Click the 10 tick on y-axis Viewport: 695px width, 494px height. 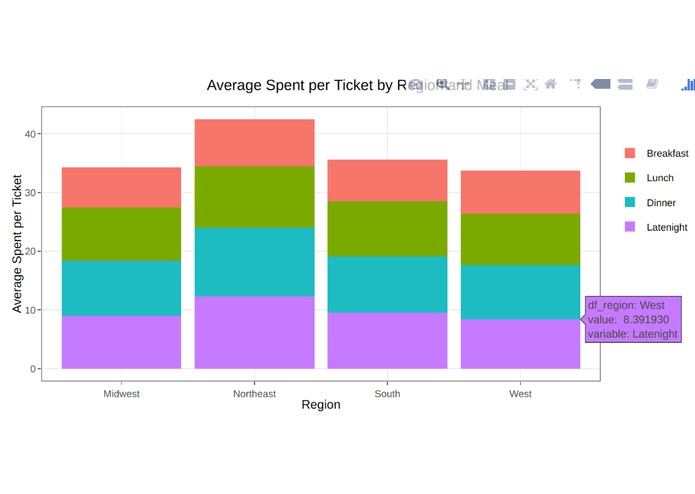tap(30, 310)
